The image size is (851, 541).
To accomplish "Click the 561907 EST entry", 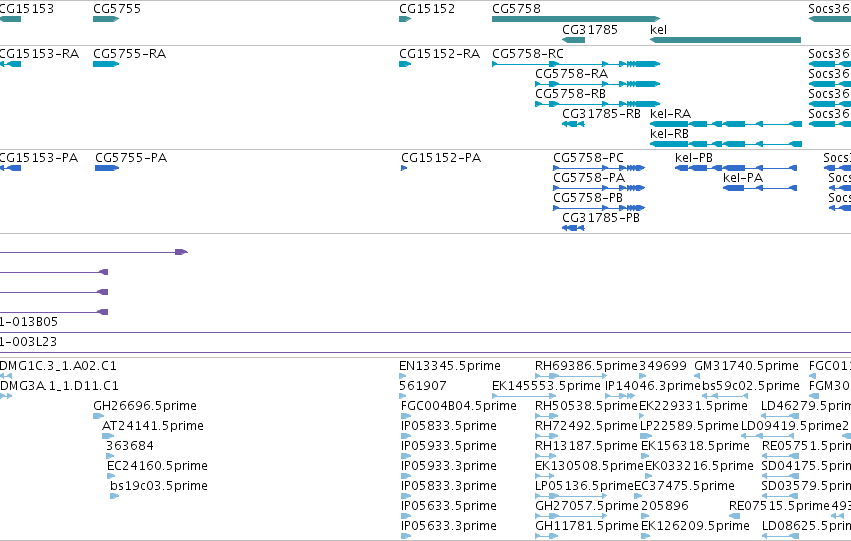I will pos(423,386).
